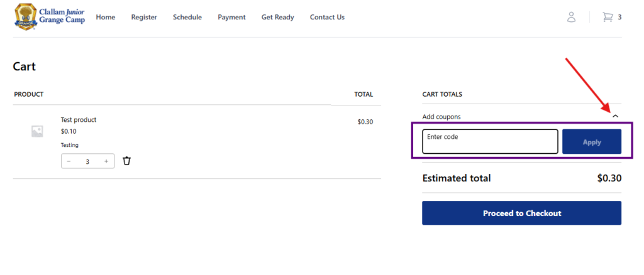Increase Test product quantity with plus
This screenshot has width=644, height=275.
(106, 161)
